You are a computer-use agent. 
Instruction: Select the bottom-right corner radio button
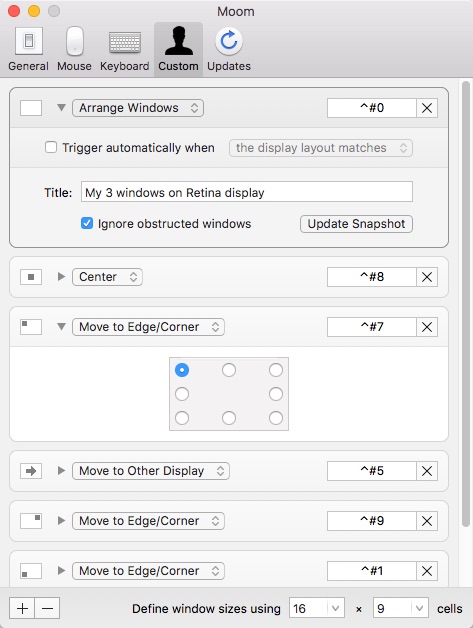point(276,418)
